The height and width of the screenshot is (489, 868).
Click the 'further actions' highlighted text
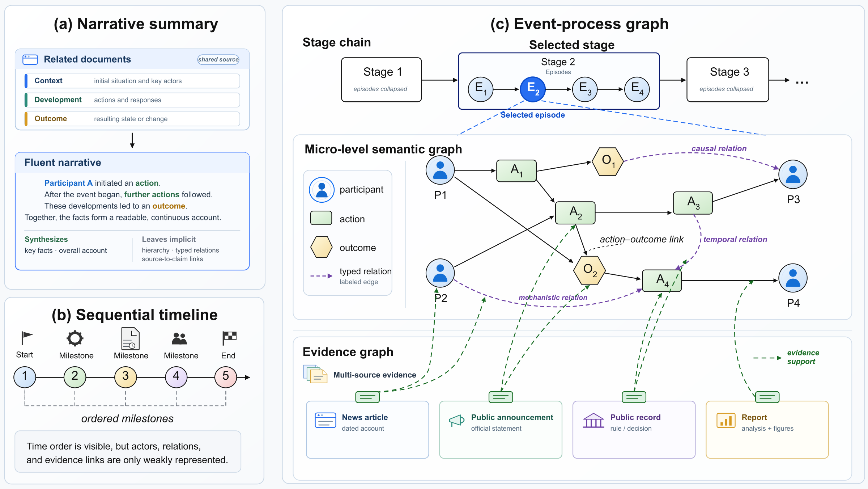coord(152,194)
